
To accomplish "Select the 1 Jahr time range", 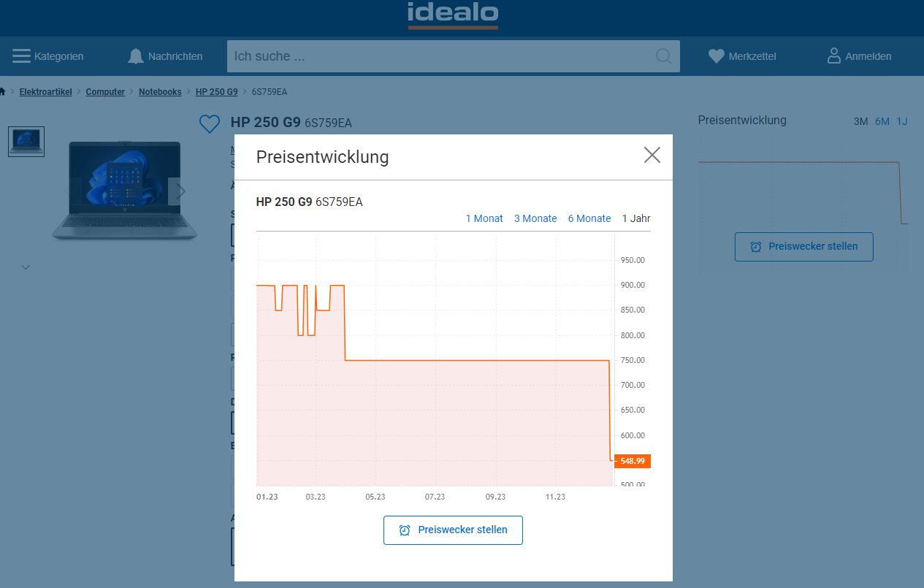I will [636, 218].
